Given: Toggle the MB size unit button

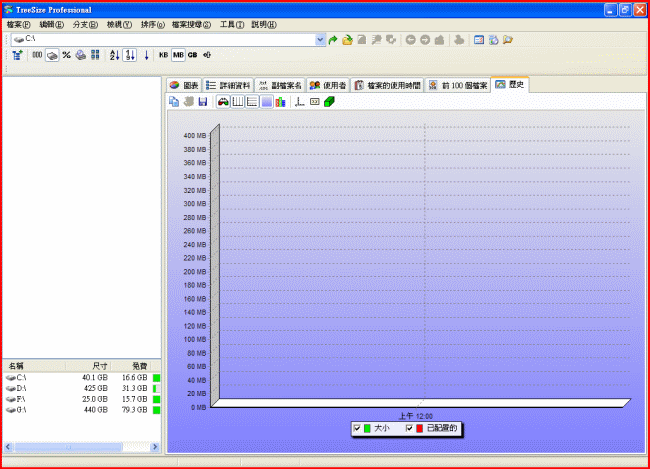Looking at the screenshot, I should [178, 55].
